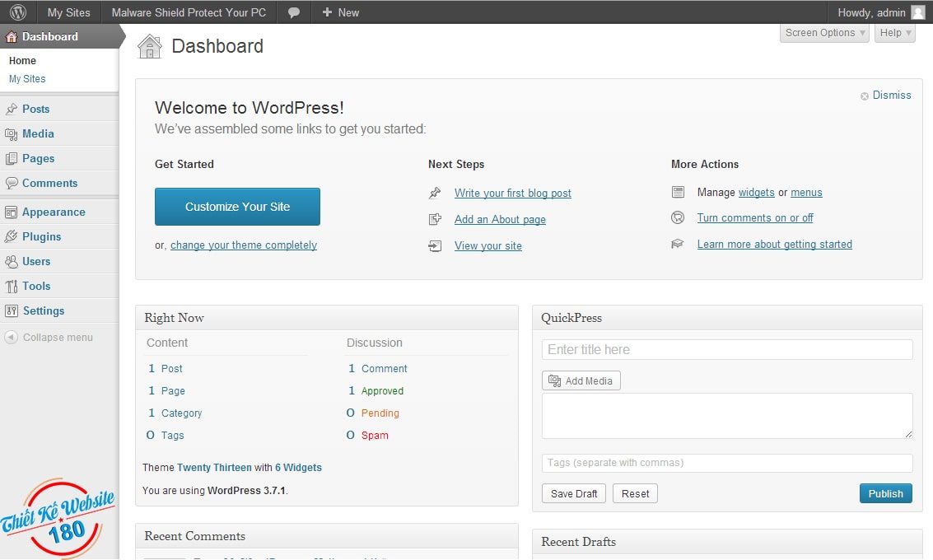Open the Howdy, admin account dropdown
This screenshot has height=560, width=933.
(880, 12)
